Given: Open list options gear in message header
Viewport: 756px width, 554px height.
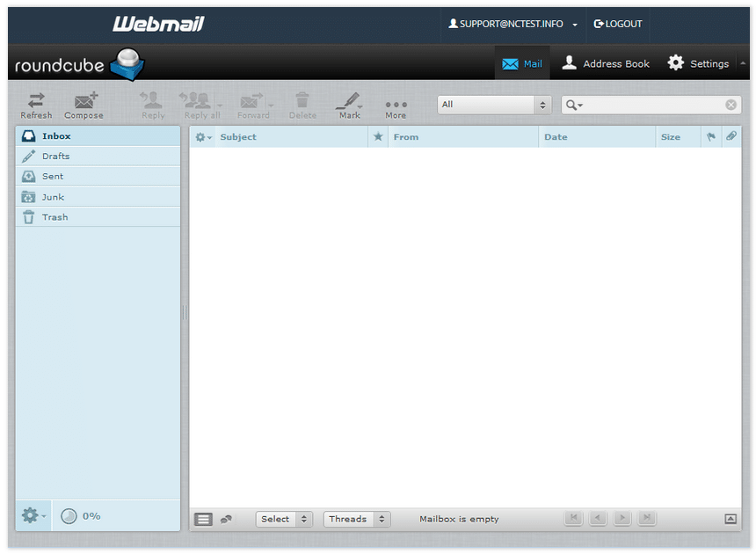Looking at the screenshot, I should coord(203,137).
